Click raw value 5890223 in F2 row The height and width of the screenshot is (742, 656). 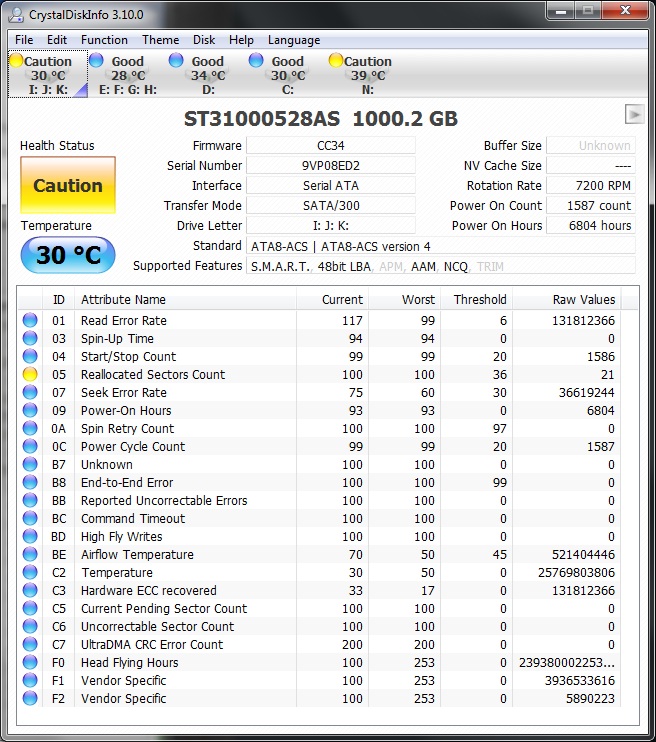click(x=590, y=698)
